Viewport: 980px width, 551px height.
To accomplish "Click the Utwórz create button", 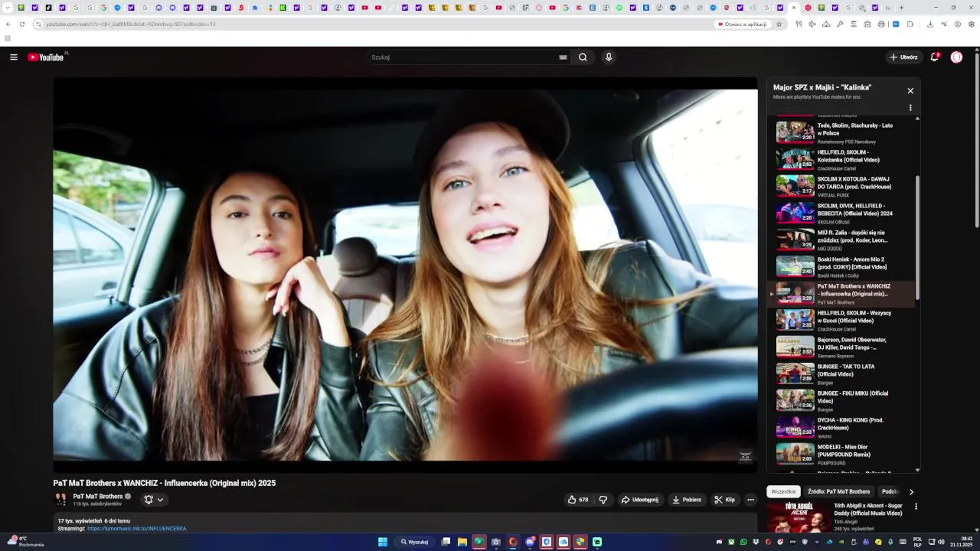I will pyautogui.click(x=904, y=57).
